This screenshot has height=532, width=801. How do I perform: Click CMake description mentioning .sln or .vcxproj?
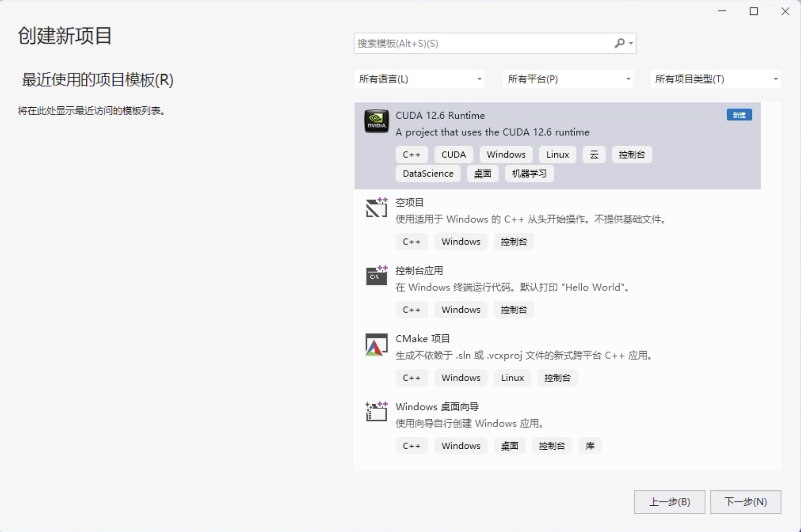pos(525,355)
